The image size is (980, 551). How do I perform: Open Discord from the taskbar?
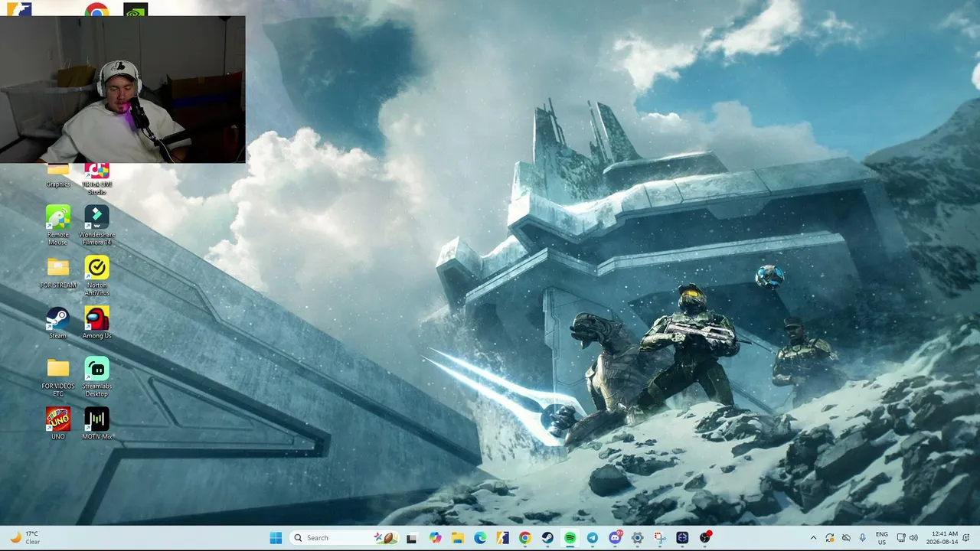coord(615,538)
